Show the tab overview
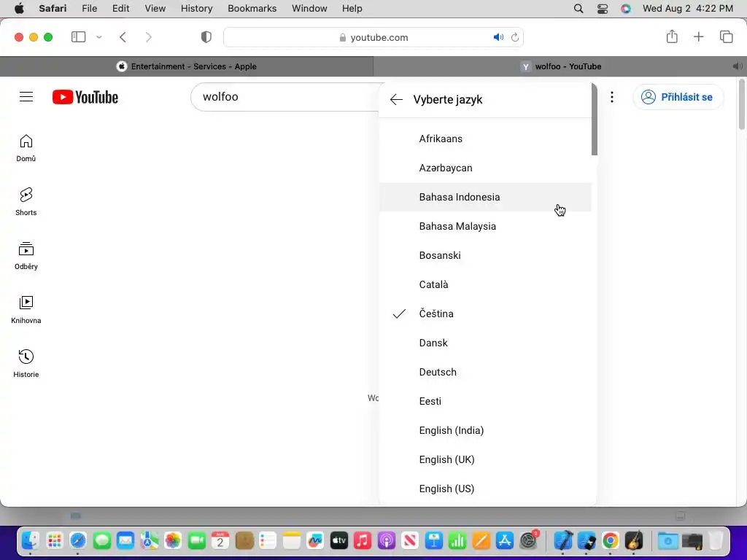This screenshot has height=560, width=747. pos(726,36)
